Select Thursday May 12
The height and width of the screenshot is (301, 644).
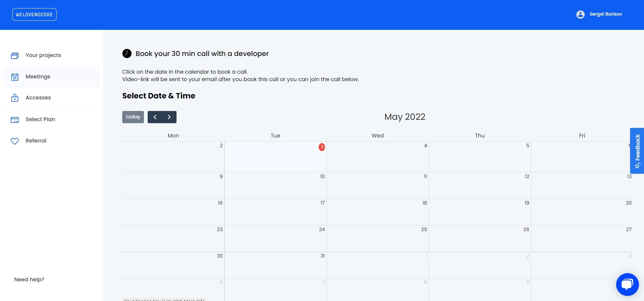coord(480,186)
